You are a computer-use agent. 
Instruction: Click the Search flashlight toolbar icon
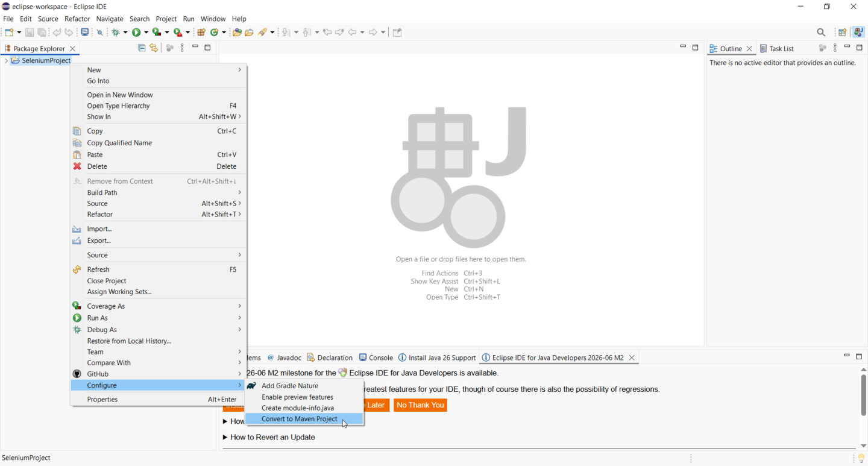pyautogui.click(x=263, y=33)
